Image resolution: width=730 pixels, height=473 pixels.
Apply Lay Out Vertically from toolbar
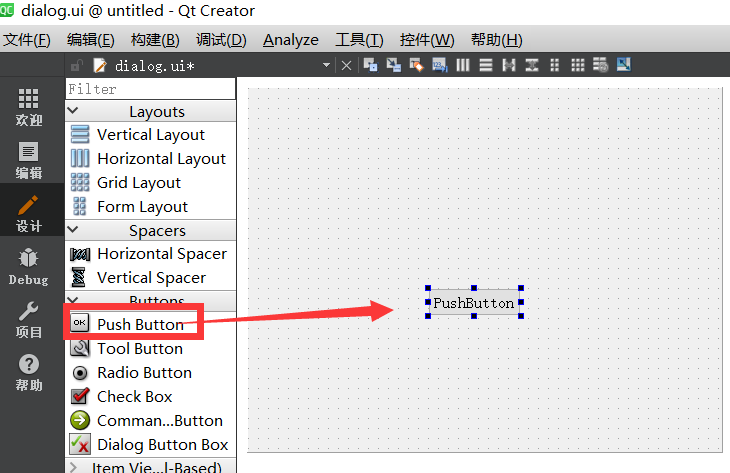486,65
